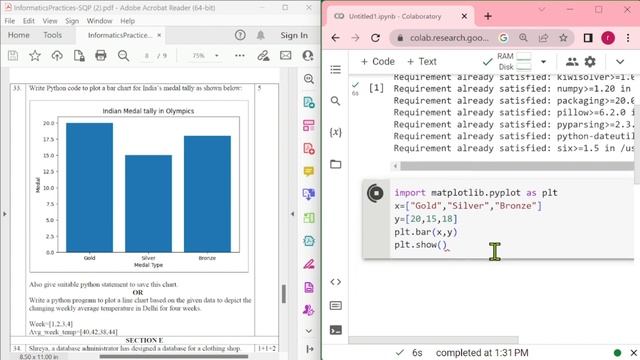The width and height of the screenshot is (640, 360).
Task: Print the PDF using printer icon
Action: [101, 56]
